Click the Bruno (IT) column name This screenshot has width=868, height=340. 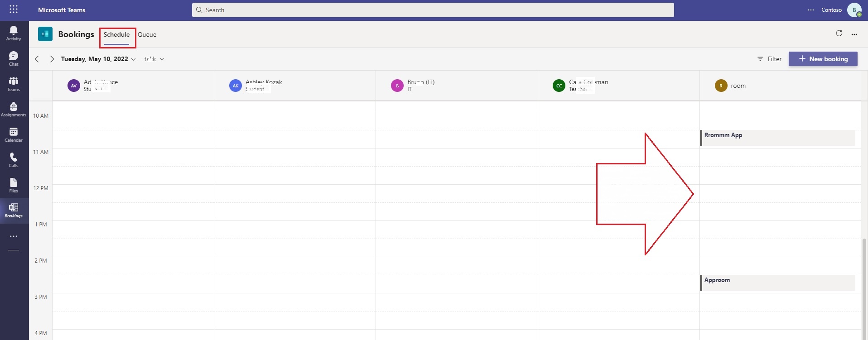click(x=421, y=82)
